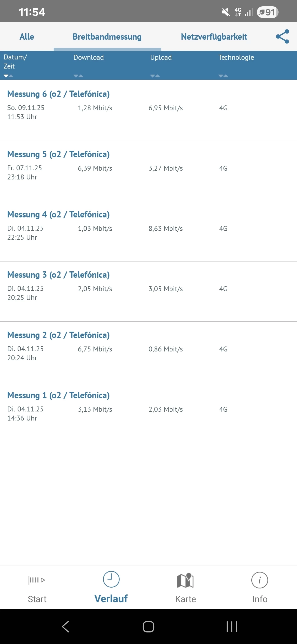297x644 pixels.
Task: Open the Start measurement icon
Action: [x=37, y=580]
